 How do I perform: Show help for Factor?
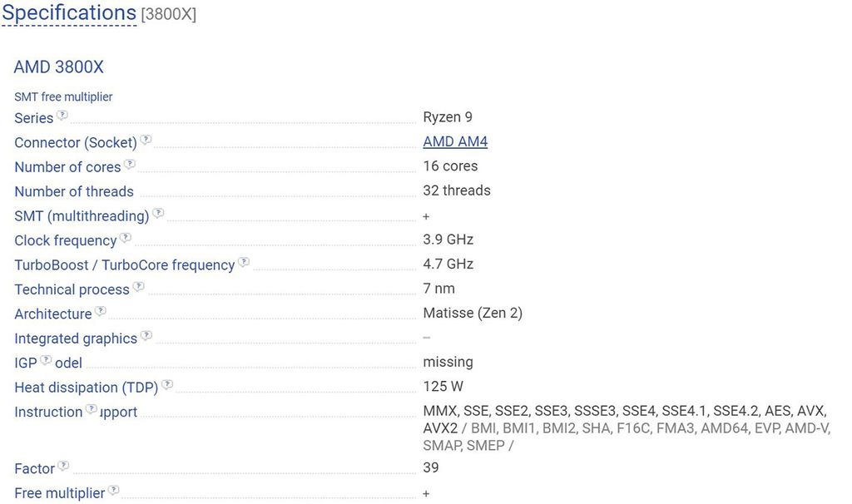[x=64, y=466]
